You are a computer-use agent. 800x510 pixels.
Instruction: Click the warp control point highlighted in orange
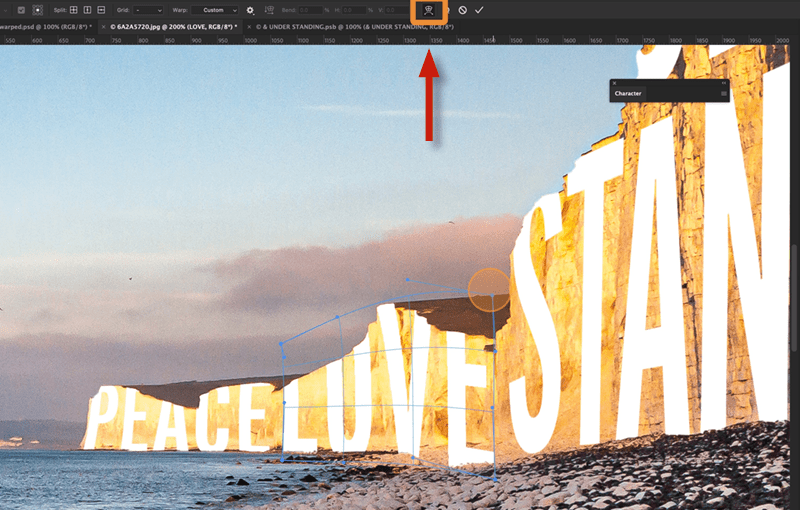[x=489, y=289]
